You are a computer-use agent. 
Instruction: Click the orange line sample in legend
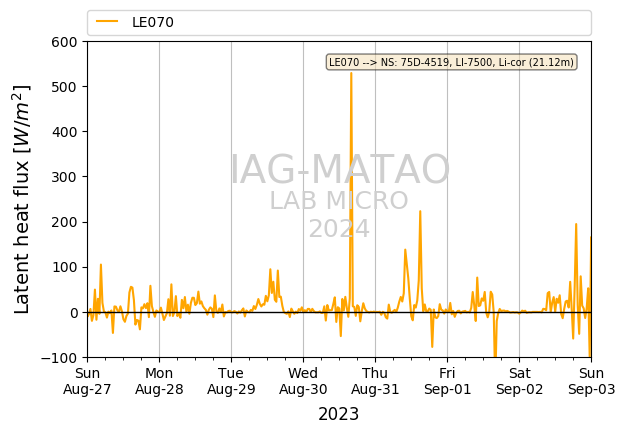(107, 22)
